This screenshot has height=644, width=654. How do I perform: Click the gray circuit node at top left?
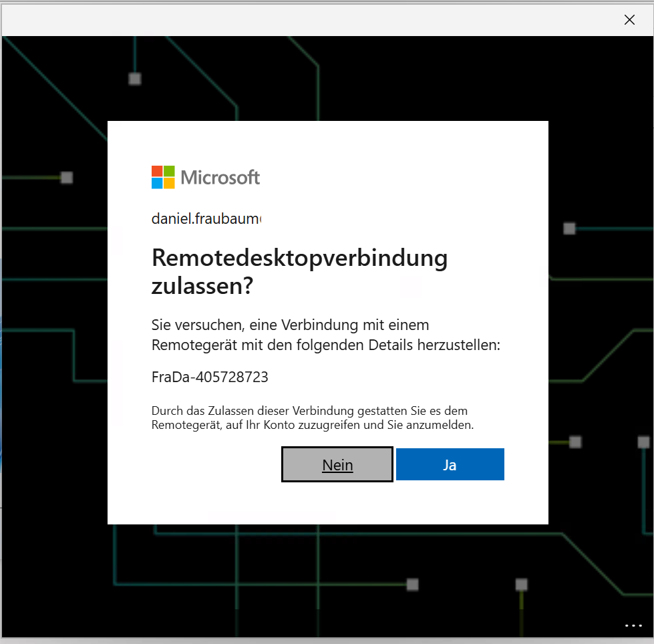coord(135,79)
